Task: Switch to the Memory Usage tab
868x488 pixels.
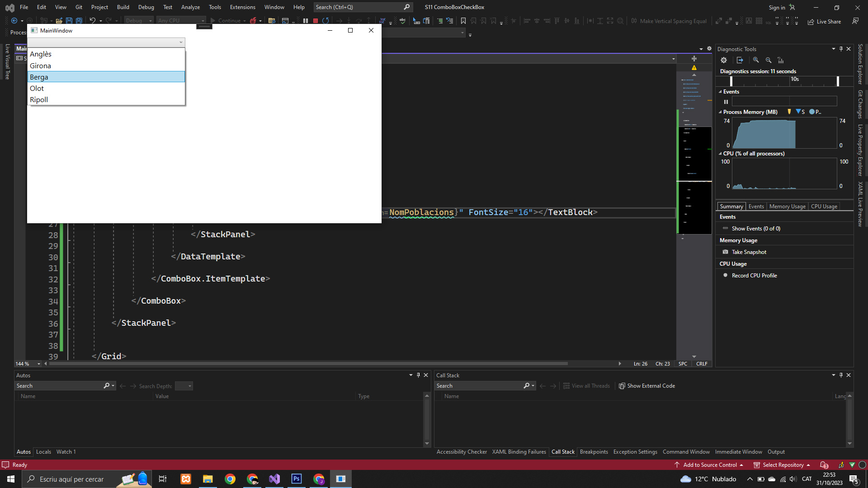Action: pyautogui.click(x=787, y=206)
